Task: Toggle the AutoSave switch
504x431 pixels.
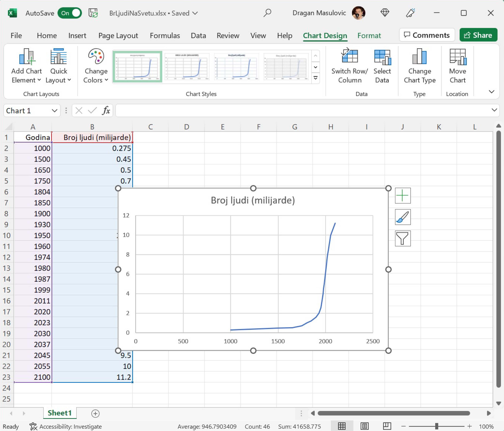Action: (70, 13)
